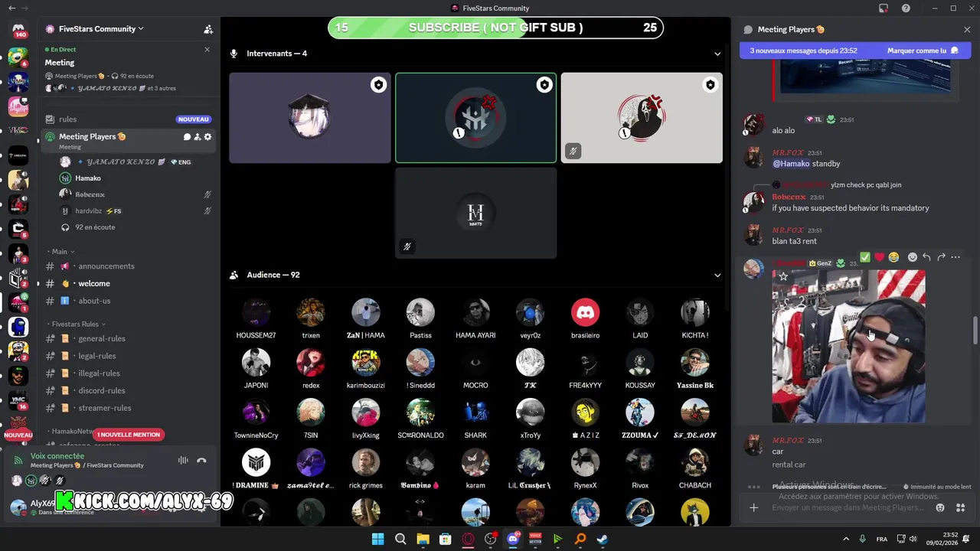Add laughing emoji reaction to message
980x551 pixels.
893,257
